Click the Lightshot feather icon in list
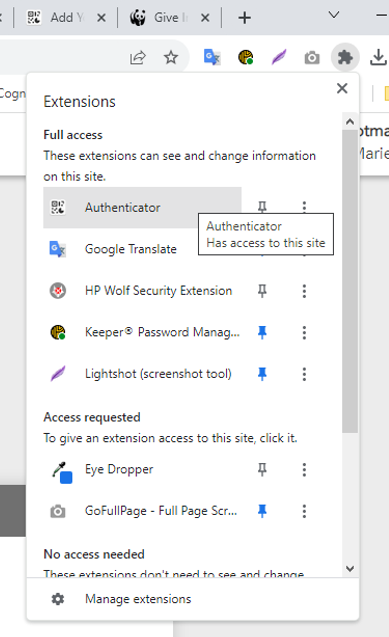This screenshot has height=637, width=389. [x=58, y=374]
